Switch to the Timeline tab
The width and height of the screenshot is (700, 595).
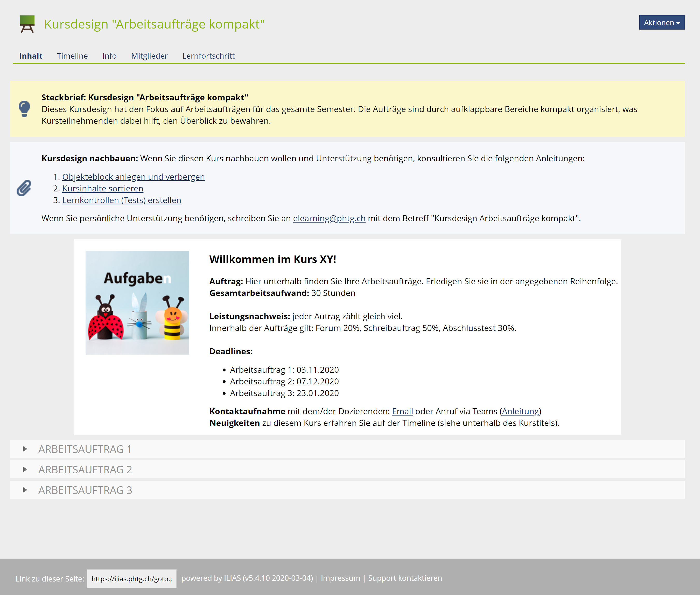(72, 56)
